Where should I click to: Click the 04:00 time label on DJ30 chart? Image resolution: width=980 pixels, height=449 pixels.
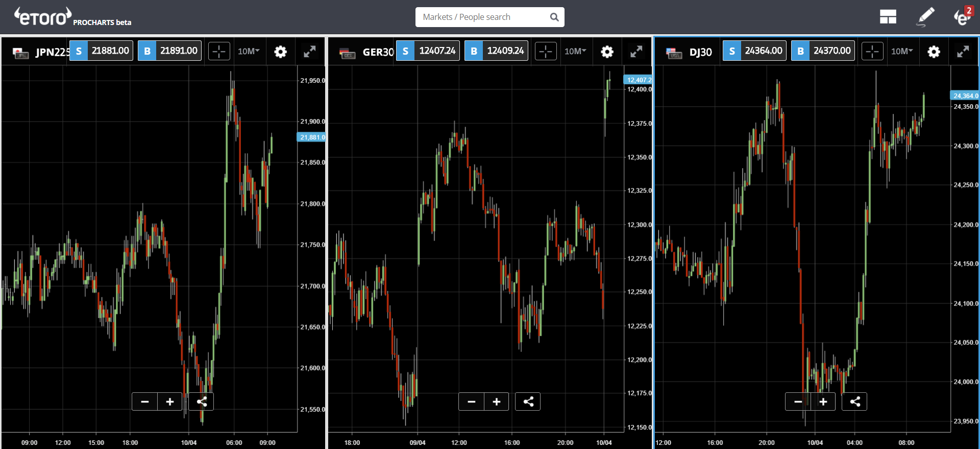[x=854, y=442]
